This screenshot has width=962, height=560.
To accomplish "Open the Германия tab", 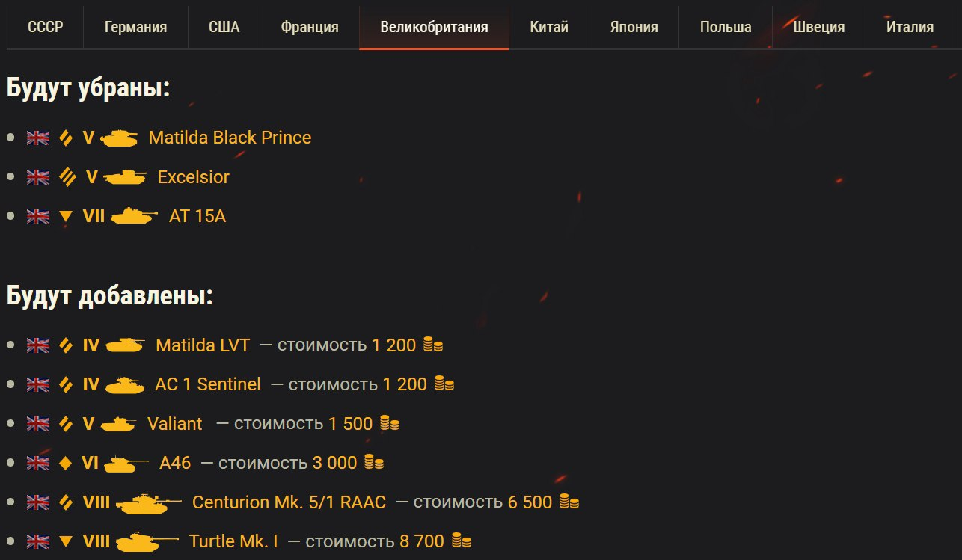I will pyautogui.click(x=135, y=28).
